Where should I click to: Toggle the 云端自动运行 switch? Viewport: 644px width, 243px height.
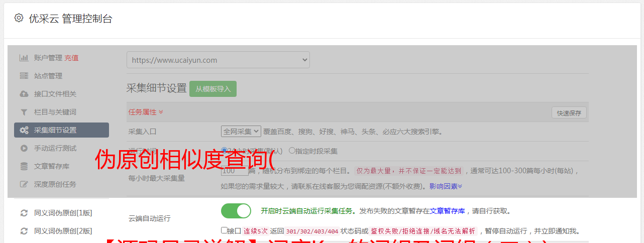(x=236, y=211)
